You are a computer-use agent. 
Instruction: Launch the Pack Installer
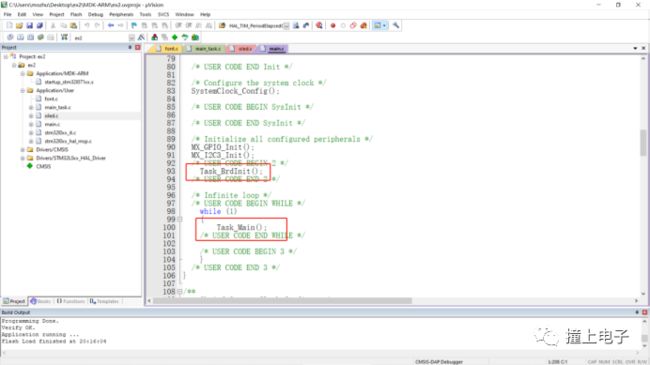coord(195,37)
